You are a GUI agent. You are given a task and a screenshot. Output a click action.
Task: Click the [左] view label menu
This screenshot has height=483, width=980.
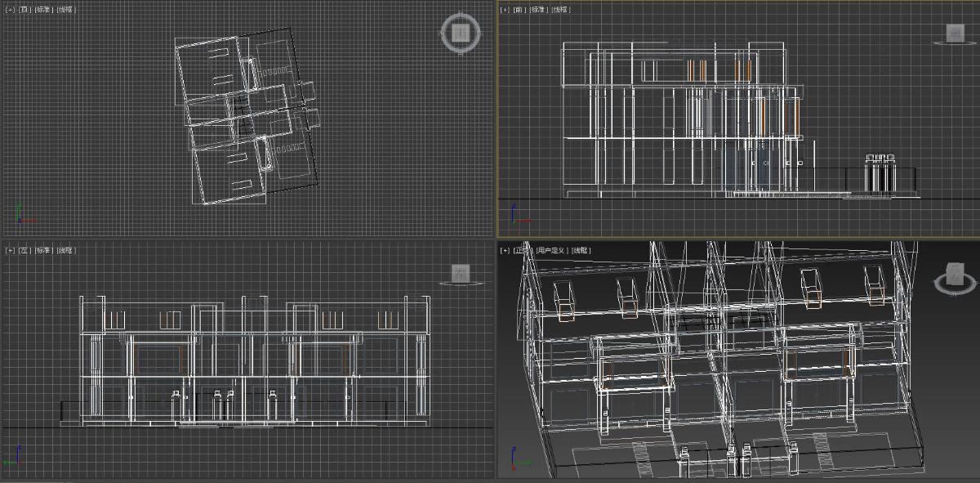[x=25, y=250]
